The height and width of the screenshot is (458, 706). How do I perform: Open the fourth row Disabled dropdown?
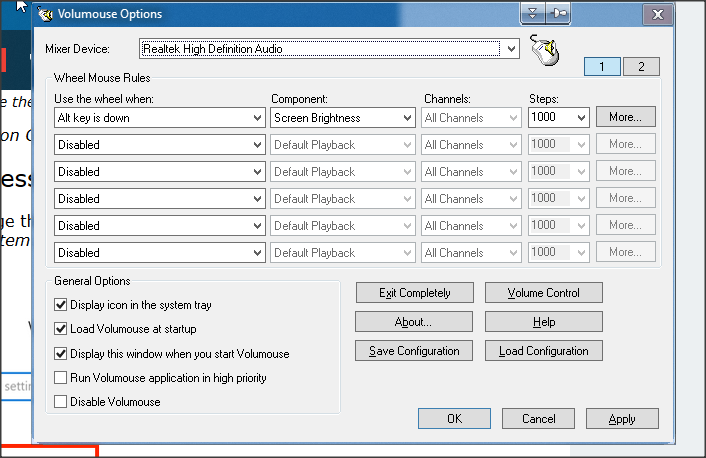pos(159,199)
